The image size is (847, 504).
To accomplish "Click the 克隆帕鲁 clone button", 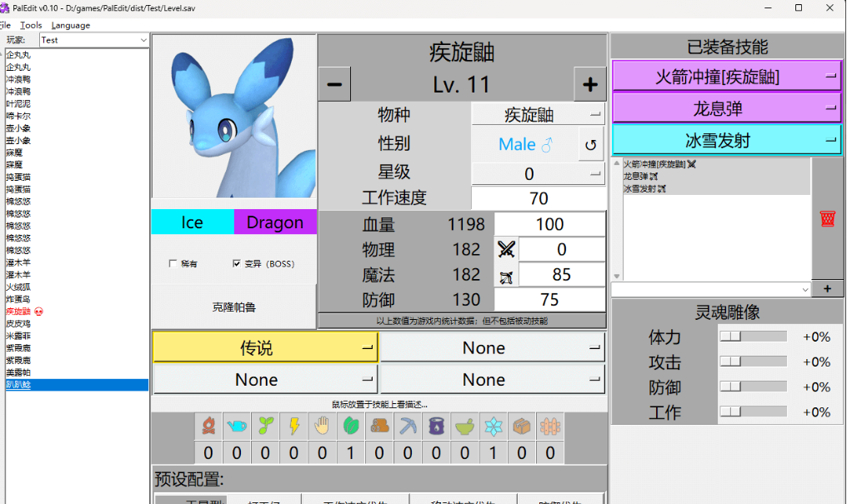I will point(234,307).
